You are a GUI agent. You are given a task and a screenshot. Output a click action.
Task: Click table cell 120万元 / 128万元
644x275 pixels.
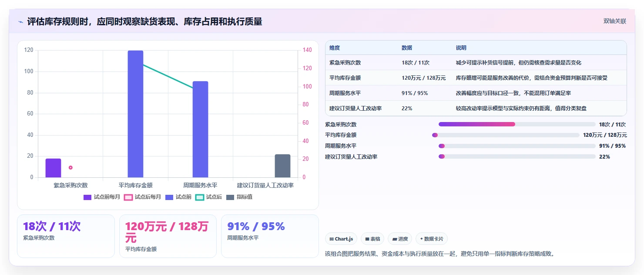tap(423, 78)
